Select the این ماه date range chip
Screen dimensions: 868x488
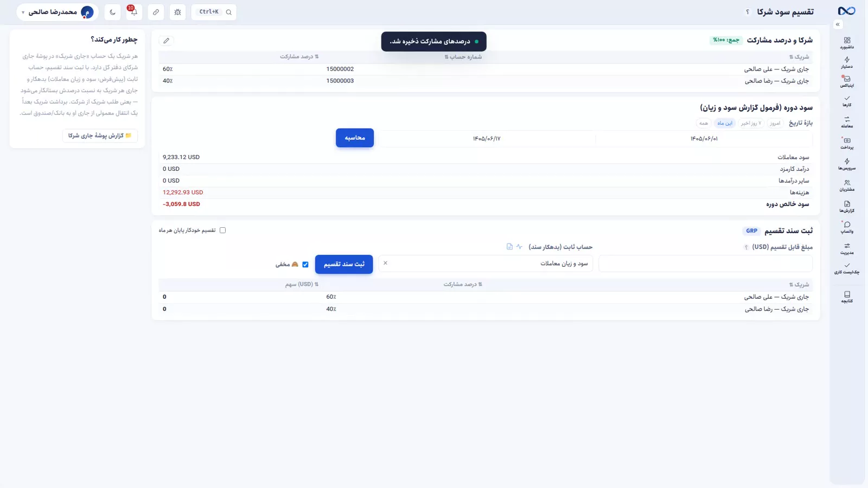coord(725,123)
